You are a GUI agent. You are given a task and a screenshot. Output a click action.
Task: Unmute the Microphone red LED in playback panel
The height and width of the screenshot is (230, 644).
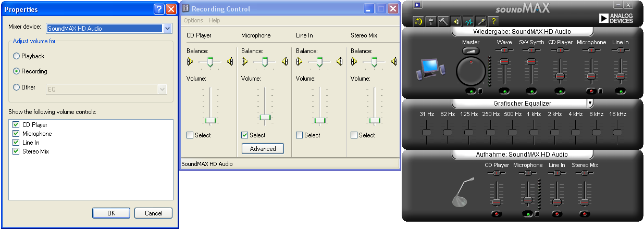(591, 92)
